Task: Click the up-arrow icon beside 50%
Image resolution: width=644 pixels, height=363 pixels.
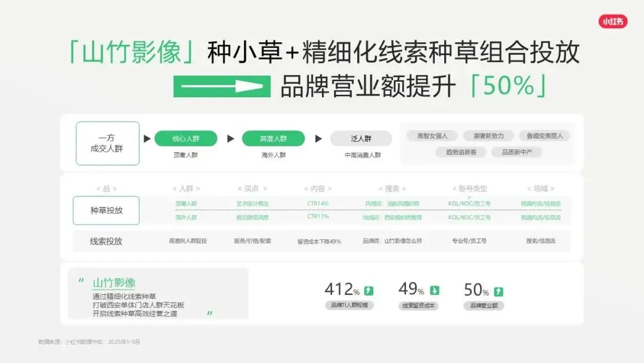Action: click(x=498, y=291)
